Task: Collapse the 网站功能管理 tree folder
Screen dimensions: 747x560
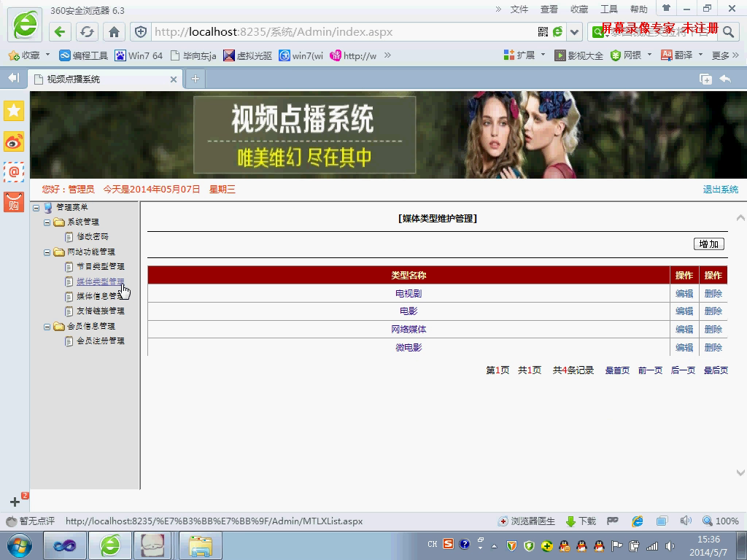Action: tap(47, 252)
